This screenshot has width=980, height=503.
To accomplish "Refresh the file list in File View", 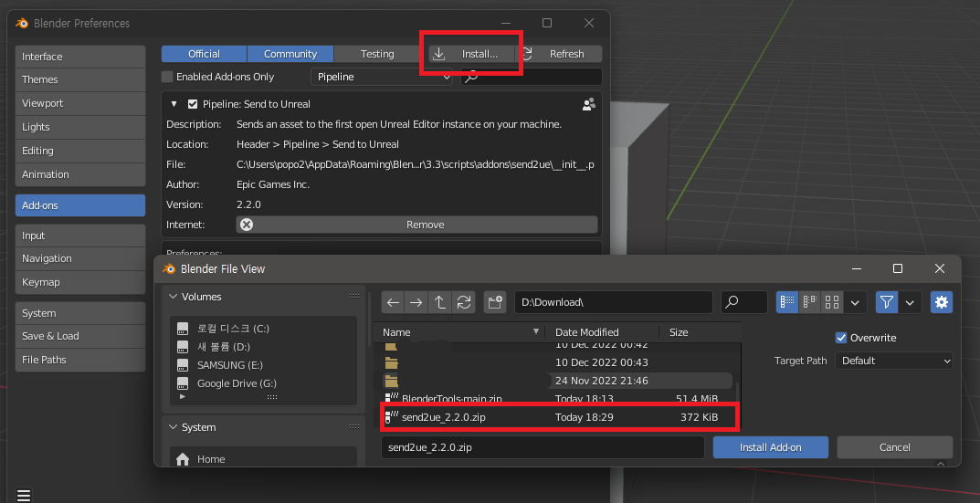I will 464,302.
